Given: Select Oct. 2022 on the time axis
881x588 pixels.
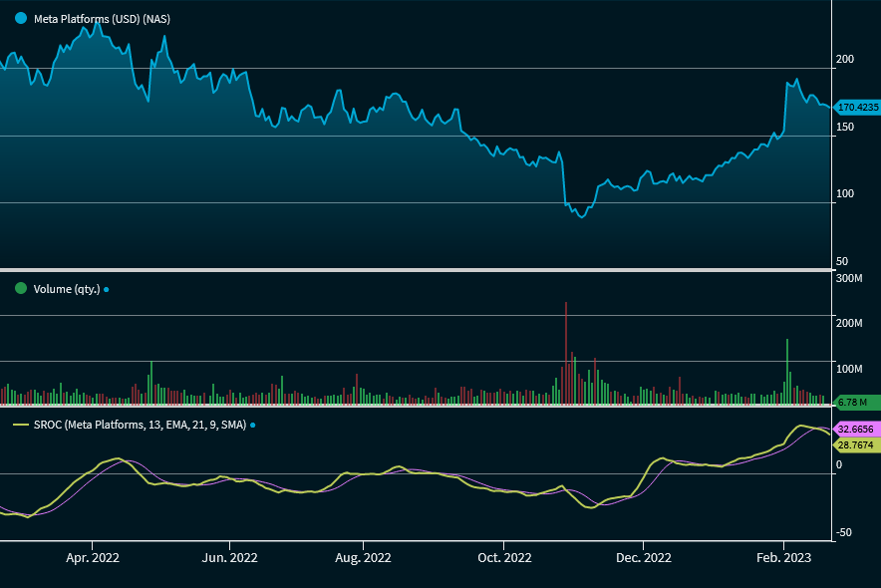Looking at the screenshot, I should 504,558.
